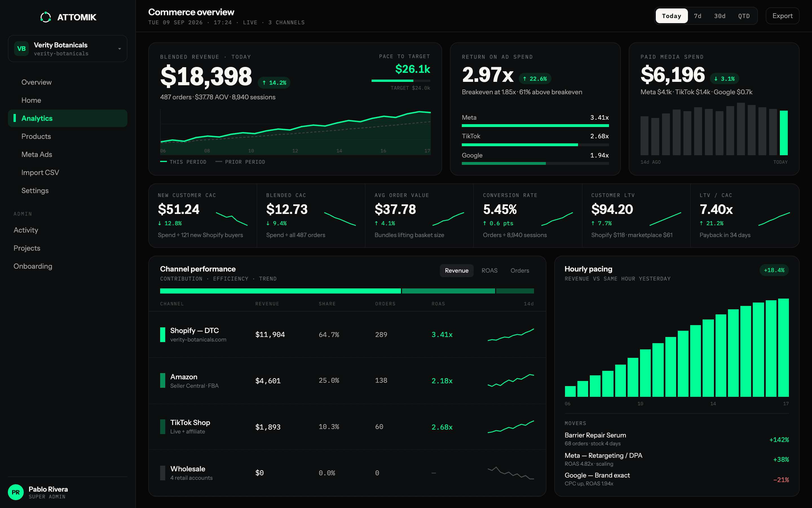Viewport: 812px width, 508px height.
Task: Click the Pablo Rivera user name
Action: (x=48, y=489)
